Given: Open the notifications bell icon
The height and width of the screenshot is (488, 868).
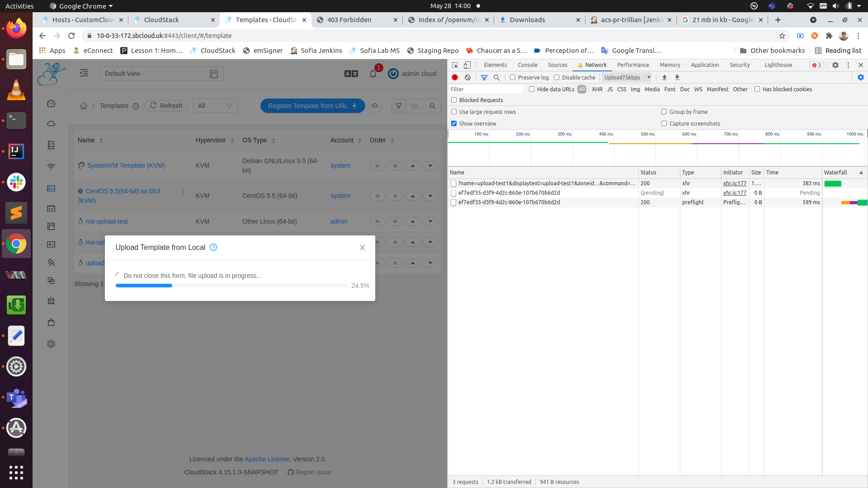Looking at the screenshot, I should click(373, 74).
